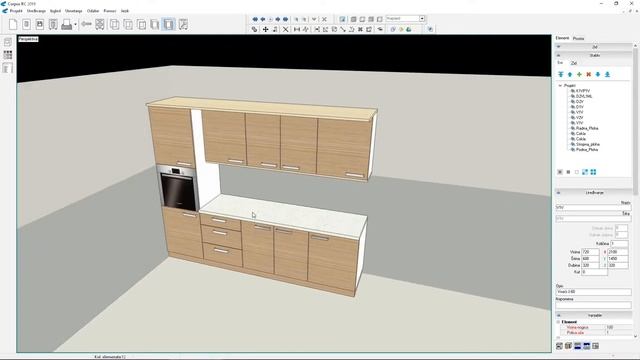Click the move cross-arrows tool icon

(265, 29)
